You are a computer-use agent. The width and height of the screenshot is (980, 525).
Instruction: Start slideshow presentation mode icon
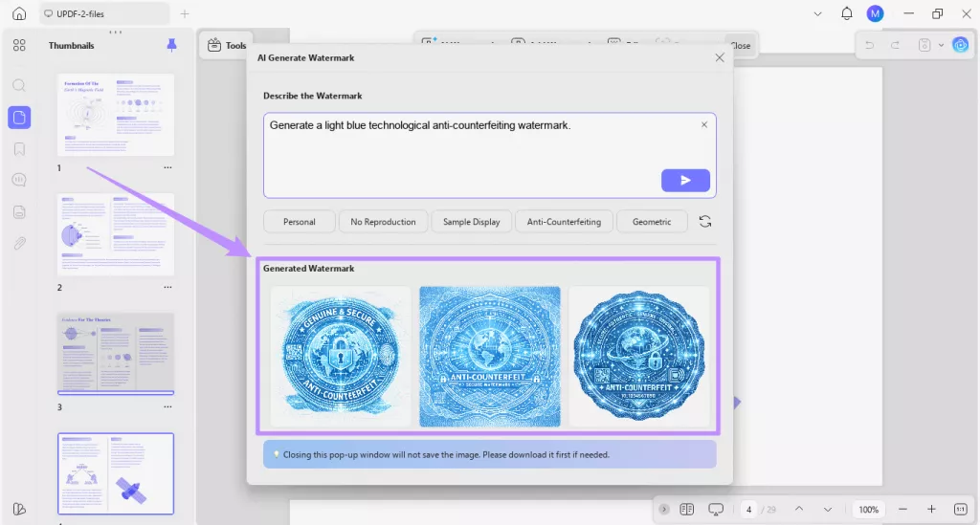pyautogui.click(x=716, y=510)
